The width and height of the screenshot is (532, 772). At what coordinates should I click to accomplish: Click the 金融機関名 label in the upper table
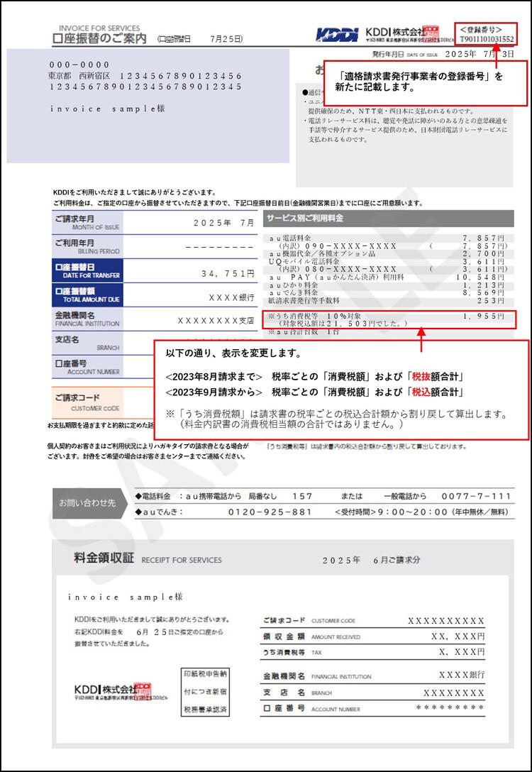tap(87, 319)
